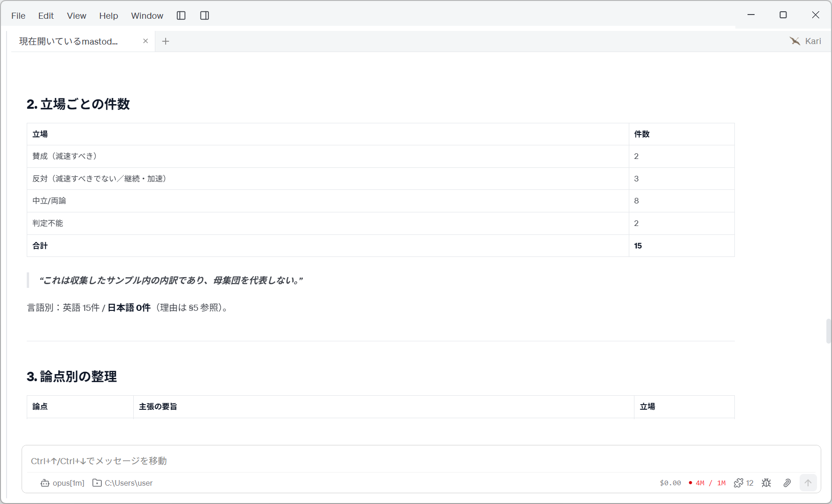Toggle the left sidebar panel icon

(181, 15)
